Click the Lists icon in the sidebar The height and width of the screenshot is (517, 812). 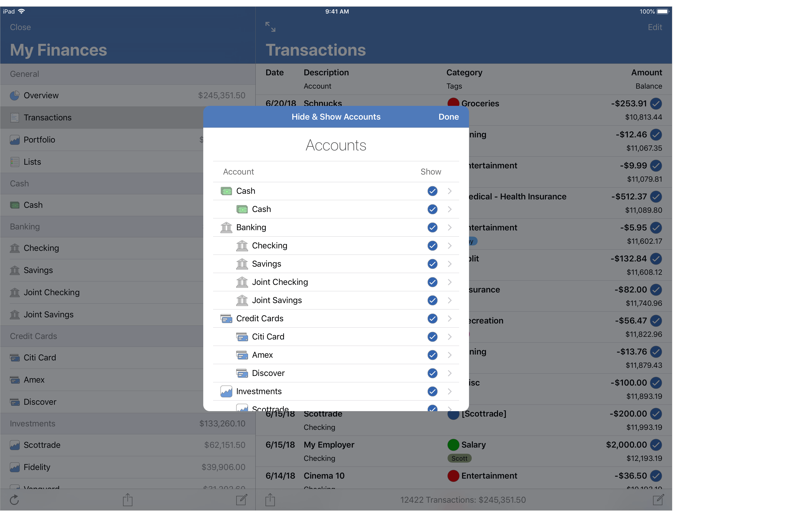[x=15, y=162]
